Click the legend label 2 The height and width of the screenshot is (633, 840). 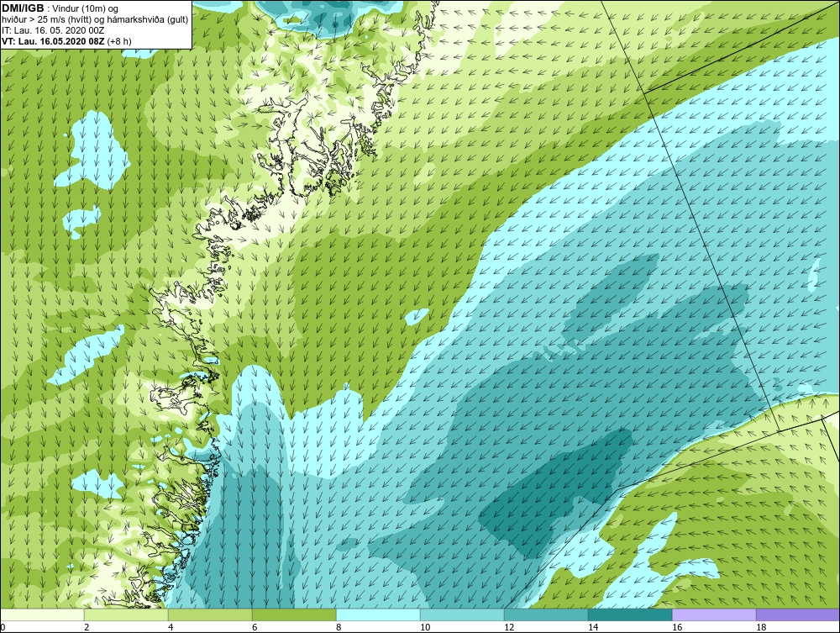(87, 627)
